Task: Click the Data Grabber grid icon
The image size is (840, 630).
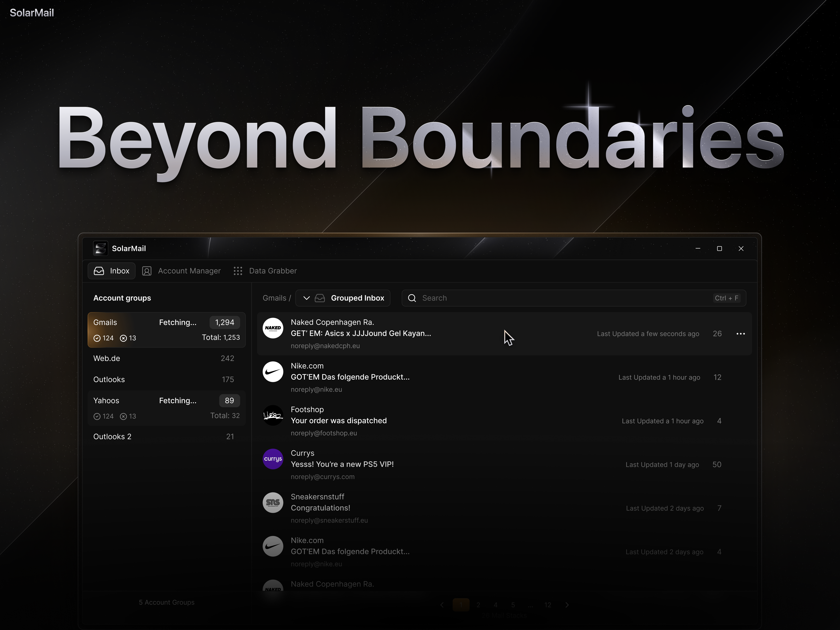Action: [238, 271]
